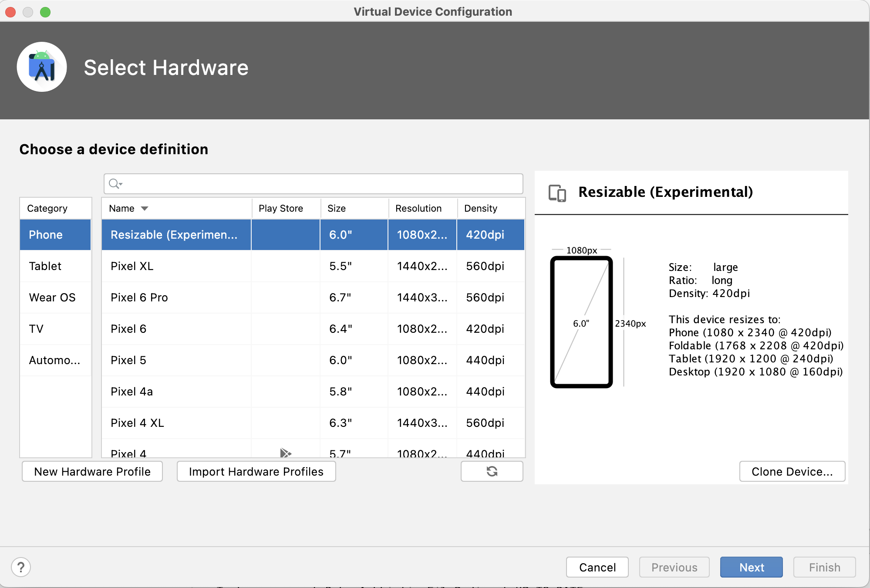Click the Play Store icon for Pixel 4

click(285, 453)
